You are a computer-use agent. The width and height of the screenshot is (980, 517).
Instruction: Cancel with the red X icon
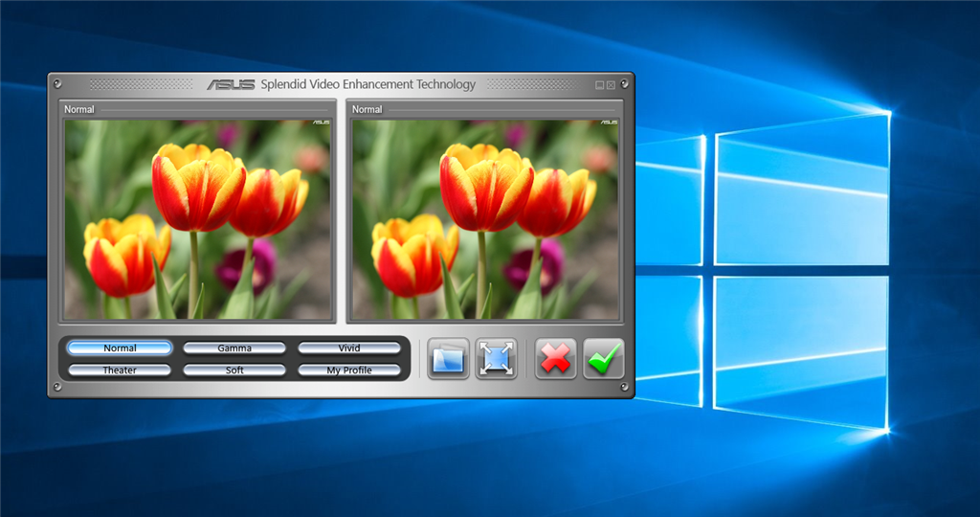pos(556,359)
